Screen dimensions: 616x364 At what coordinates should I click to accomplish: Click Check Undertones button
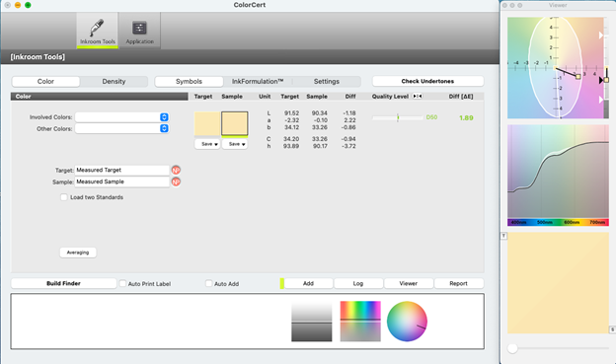427,81
